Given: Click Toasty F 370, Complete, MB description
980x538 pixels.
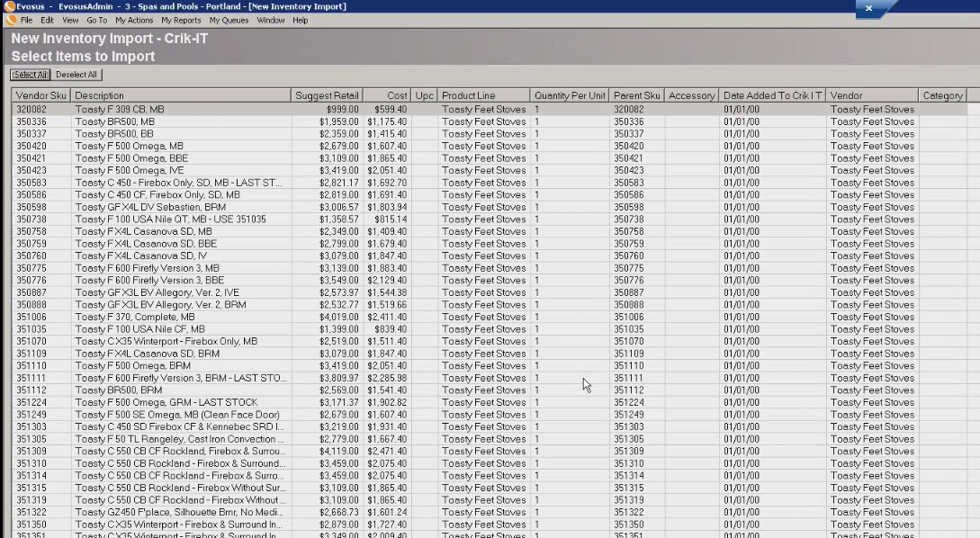Looking at the screenshot, I should click(135, 317).
